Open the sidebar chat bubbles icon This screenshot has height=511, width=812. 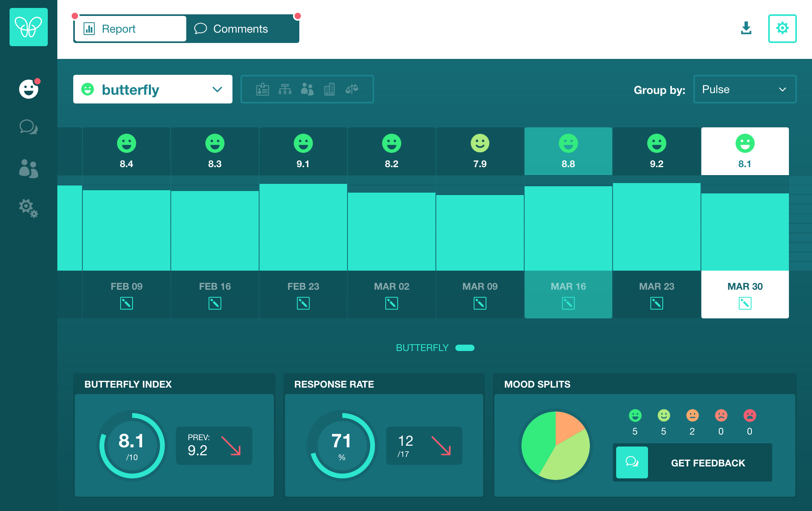click(29, 127)
